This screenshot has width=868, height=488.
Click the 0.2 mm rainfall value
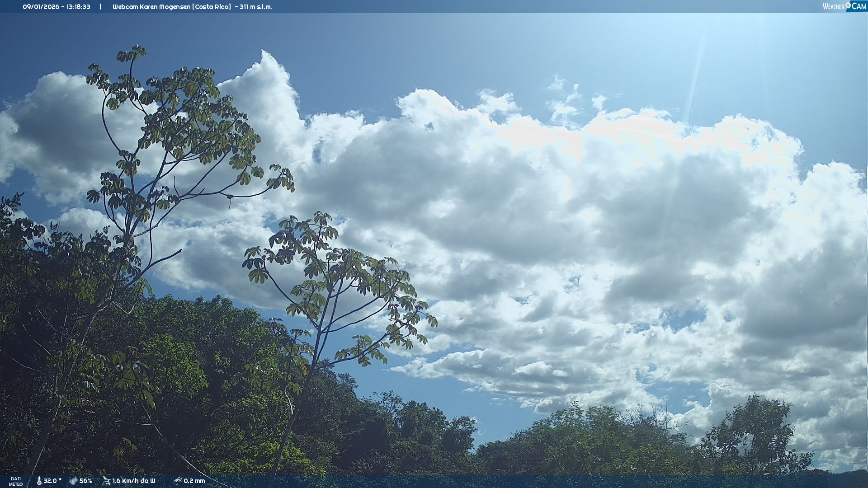click(194, 481)
